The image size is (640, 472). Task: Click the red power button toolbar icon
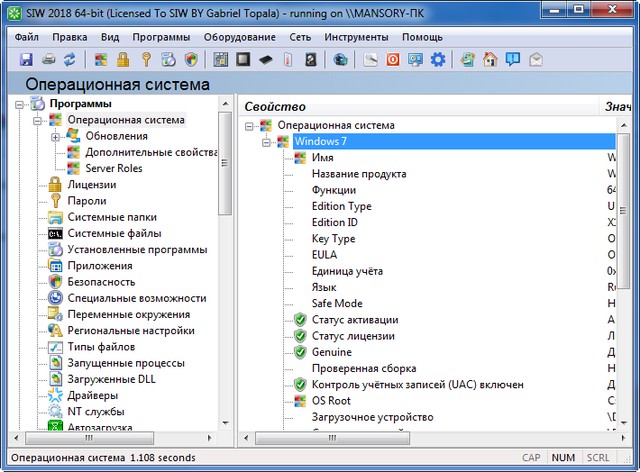[393, 60]
